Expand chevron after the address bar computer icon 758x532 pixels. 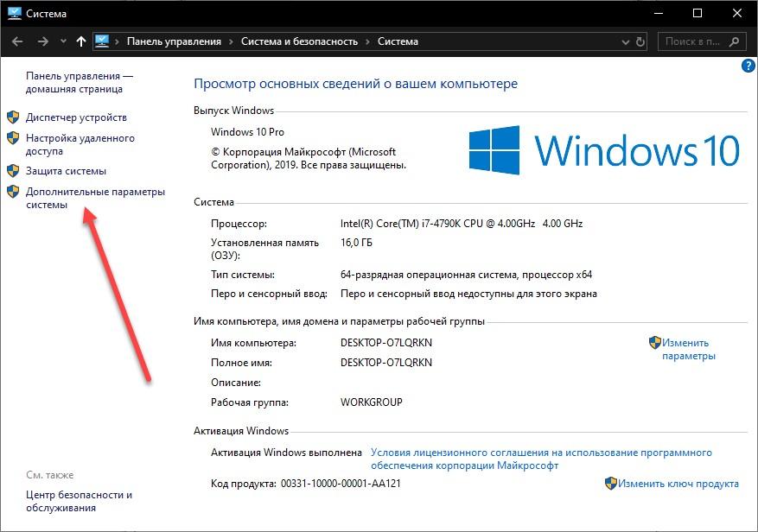pos(117,42)
